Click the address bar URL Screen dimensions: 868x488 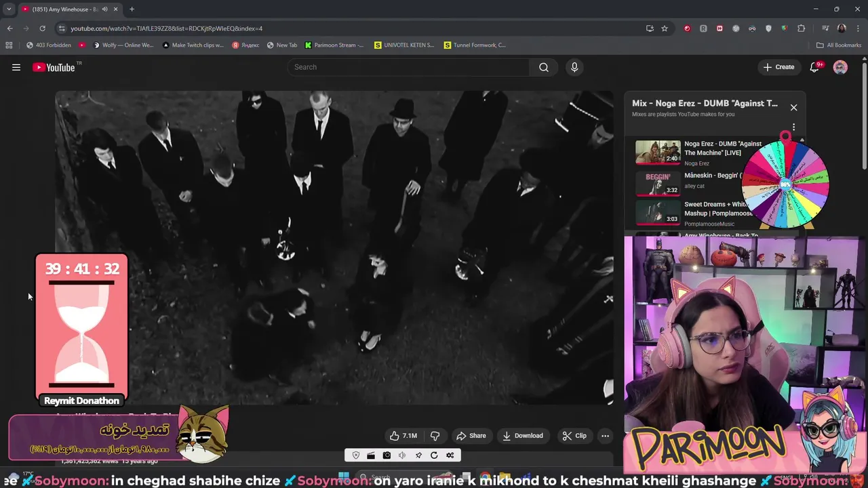(167, 28)
